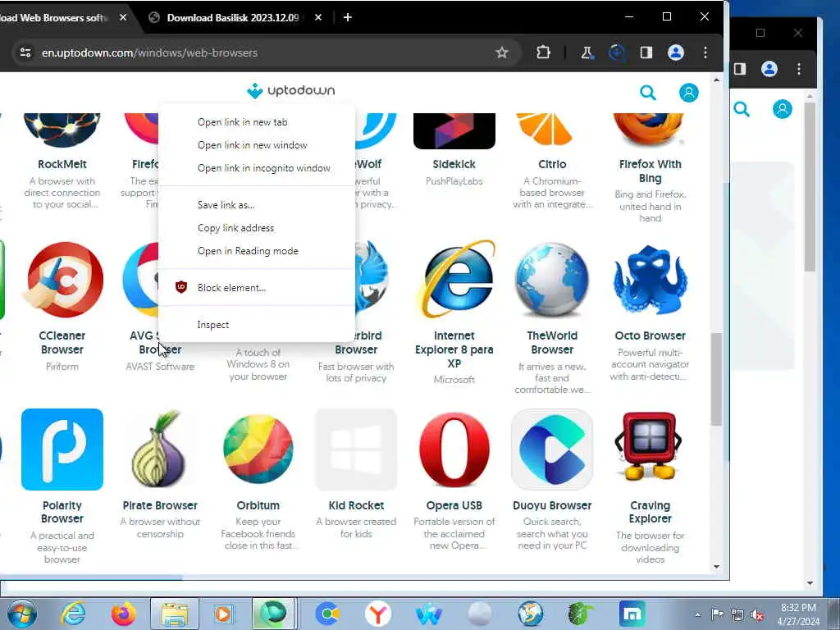Open the Chrome side panel icon

coord(646,52)
